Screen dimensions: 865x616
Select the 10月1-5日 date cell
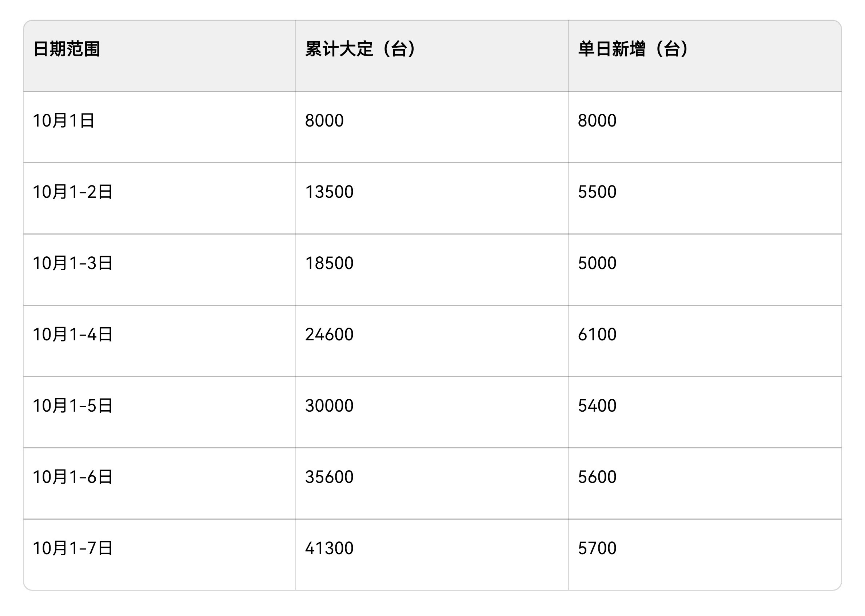click(x=72, y=406)
